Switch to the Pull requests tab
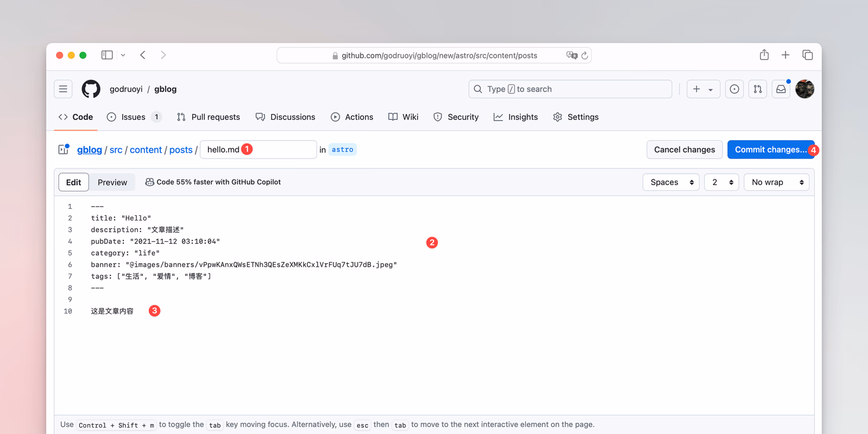This screenshot has height=434, width=868. click(x=208, y=117)
